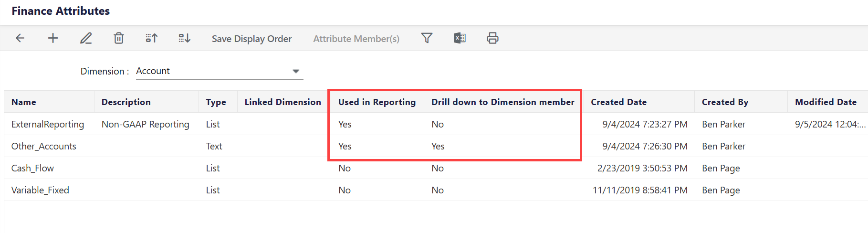Sort by Name column header

point(24,102)
